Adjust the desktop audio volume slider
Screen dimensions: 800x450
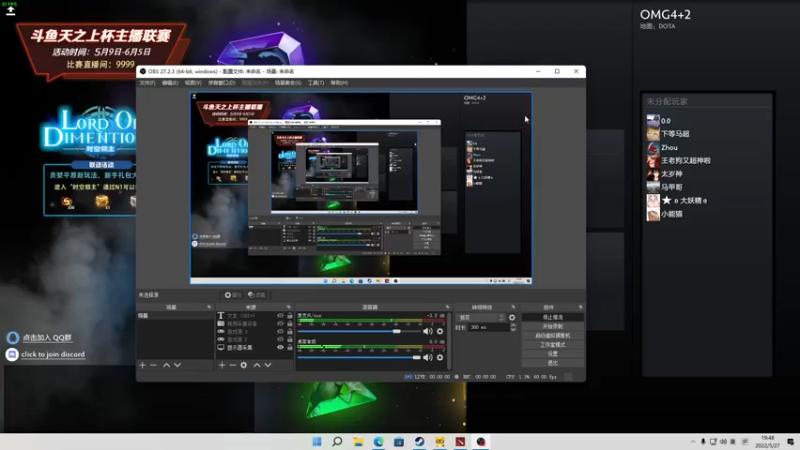[x=359, y=358]
